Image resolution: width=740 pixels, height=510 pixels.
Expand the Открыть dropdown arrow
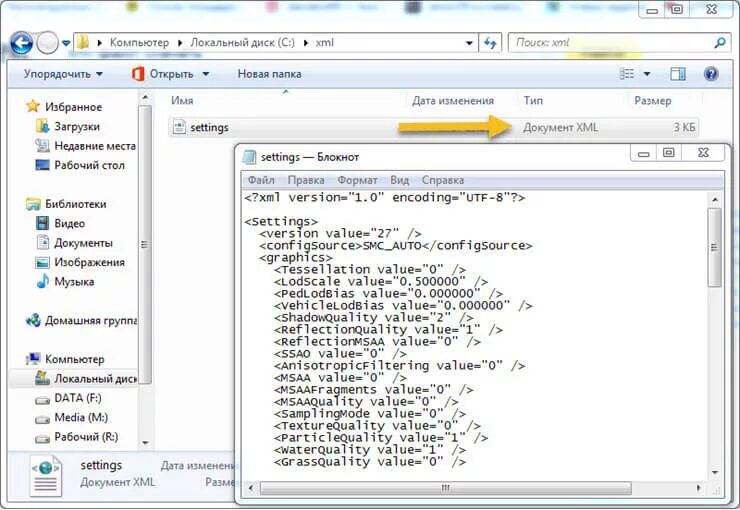pos(206,74)
